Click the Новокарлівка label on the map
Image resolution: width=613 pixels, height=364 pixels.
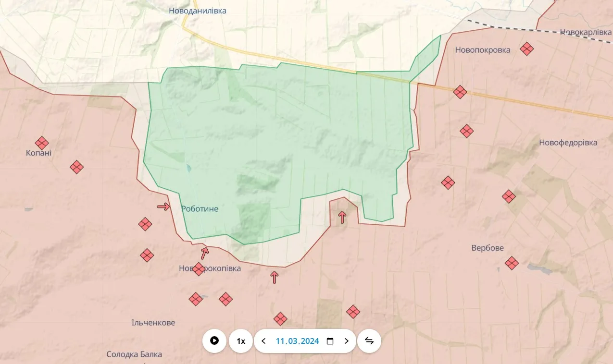point(586,32)
